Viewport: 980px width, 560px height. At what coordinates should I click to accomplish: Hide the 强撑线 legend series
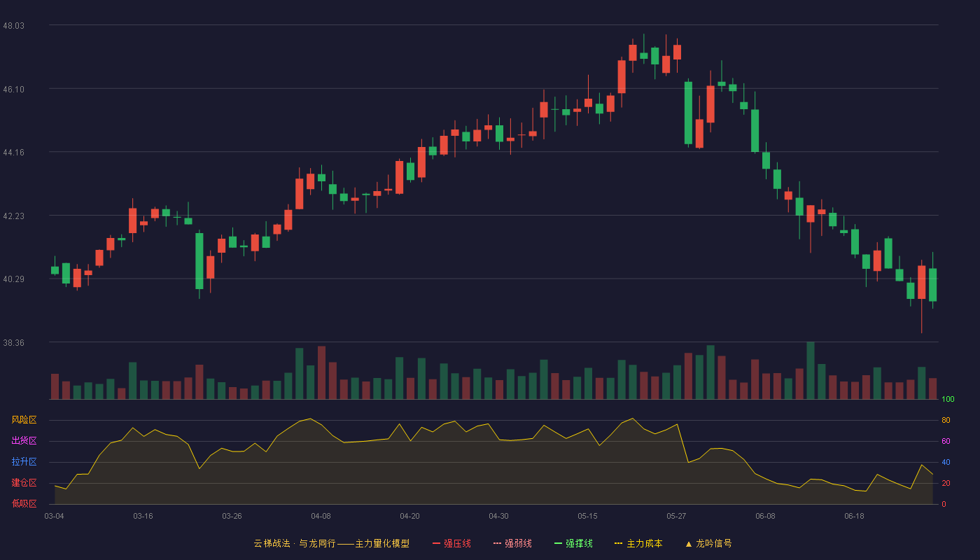(x=573, y=543)
